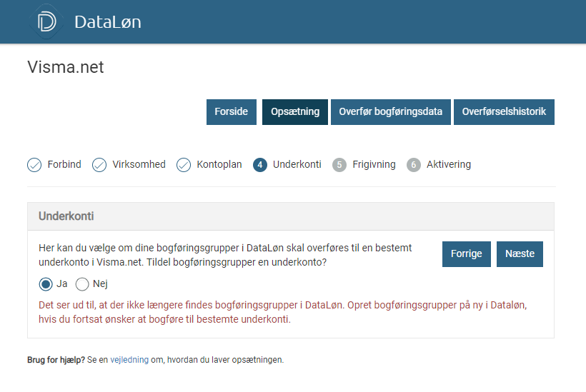Click the Visma.net page heading
Viewport: 586px width, 392px height.
point(66,67)
